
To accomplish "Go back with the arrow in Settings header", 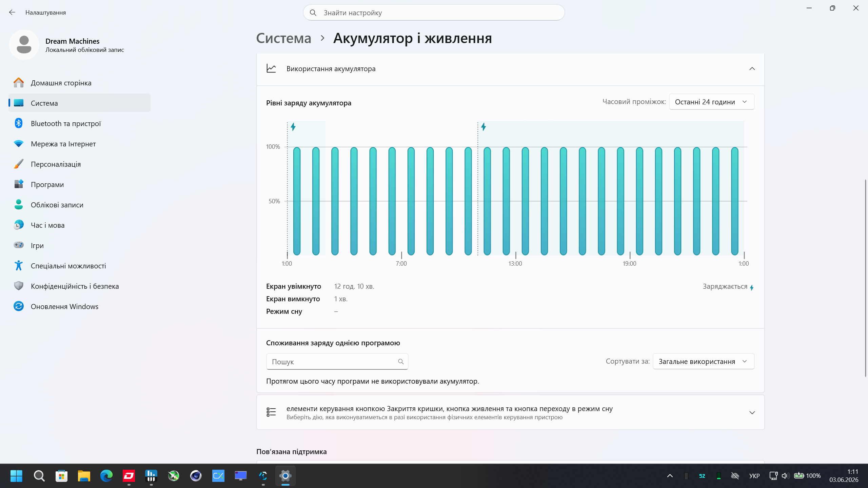I will click(12, 13).
